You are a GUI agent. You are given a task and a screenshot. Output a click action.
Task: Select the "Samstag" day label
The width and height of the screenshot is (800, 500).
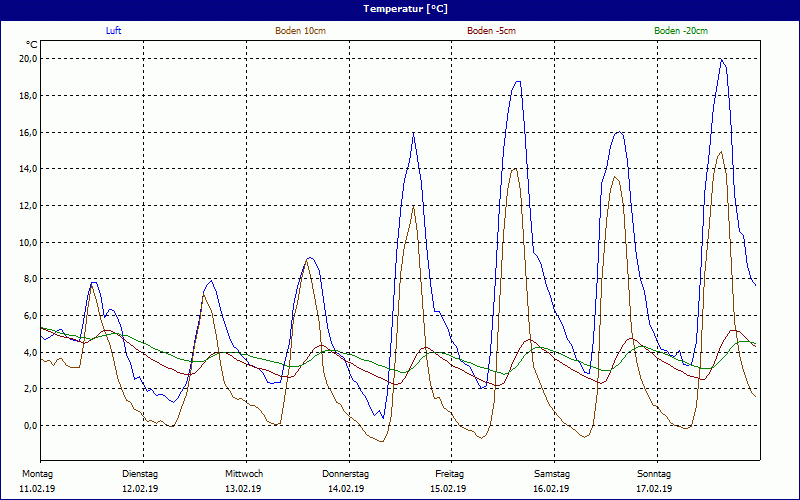[x=552, y=473]
